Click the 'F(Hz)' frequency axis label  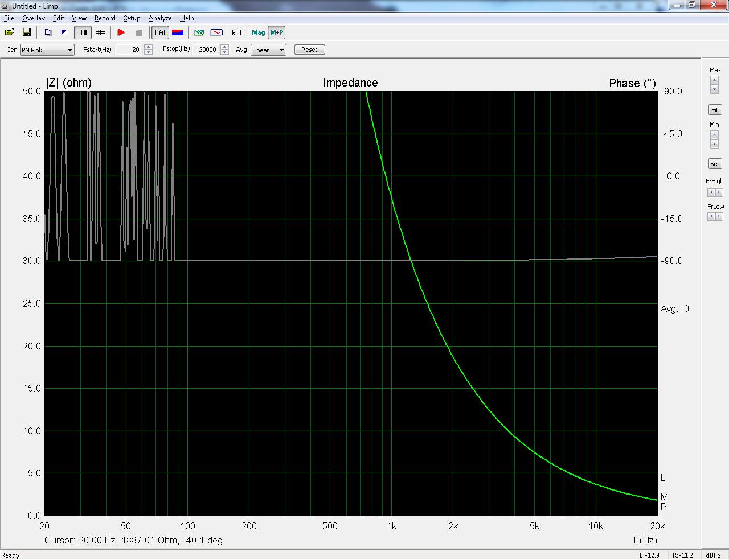(645, 540)
